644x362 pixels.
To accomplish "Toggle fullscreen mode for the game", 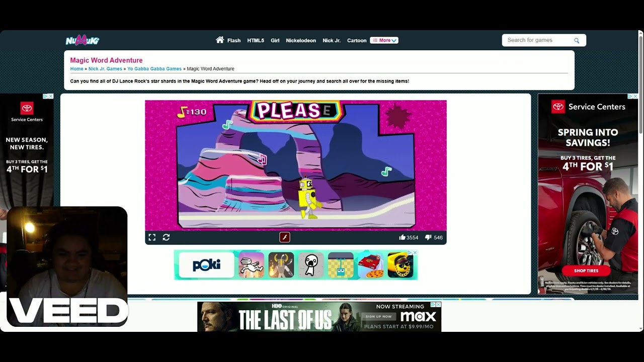I will [x=152, y=237].
